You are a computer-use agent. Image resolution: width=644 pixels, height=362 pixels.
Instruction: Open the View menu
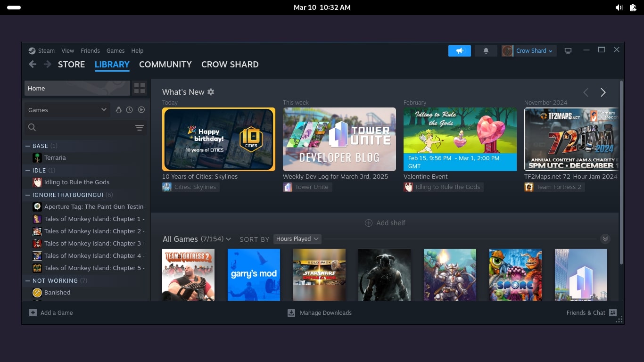coord(67,51)
